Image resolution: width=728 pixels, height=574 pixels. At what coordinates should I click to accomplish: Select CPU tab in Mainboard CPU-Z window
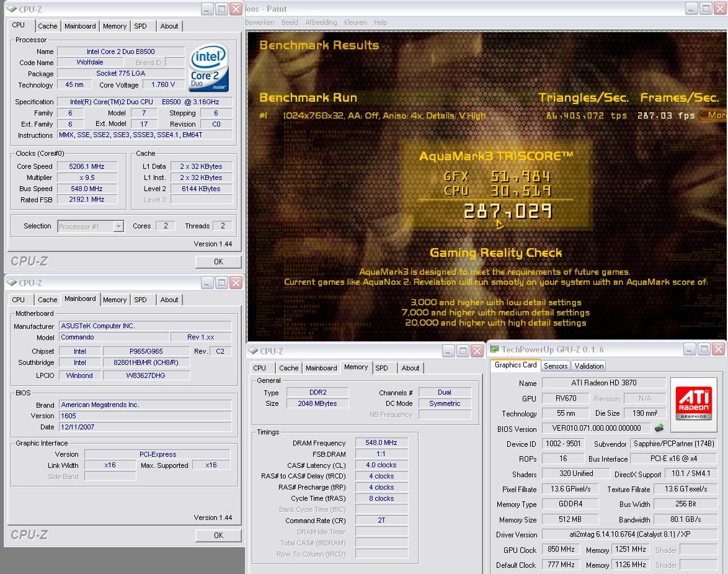19,300
